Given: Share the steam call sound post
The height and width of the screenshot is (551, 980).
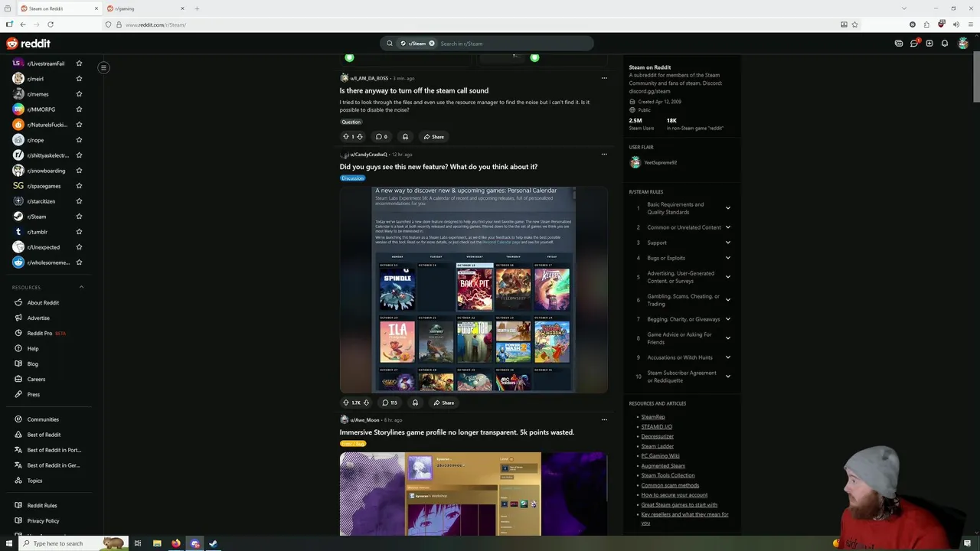Looking at the screenshot, I should (433, 137).
